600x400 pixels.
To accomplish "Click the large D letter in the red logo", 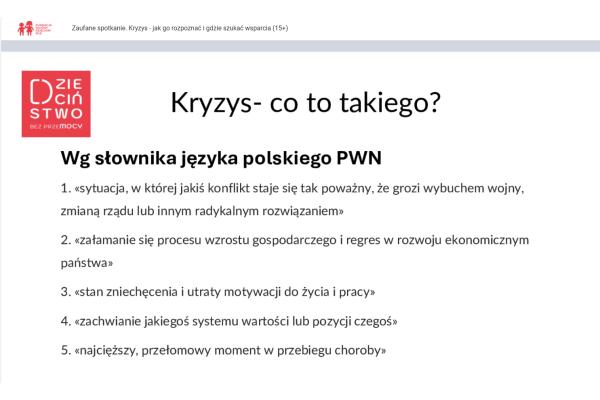I will click(42, 89).
